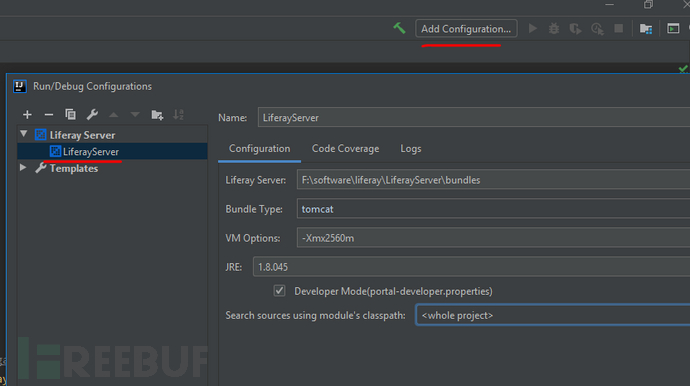Click the Debug bug icon in toolbar

coord(554,29)
